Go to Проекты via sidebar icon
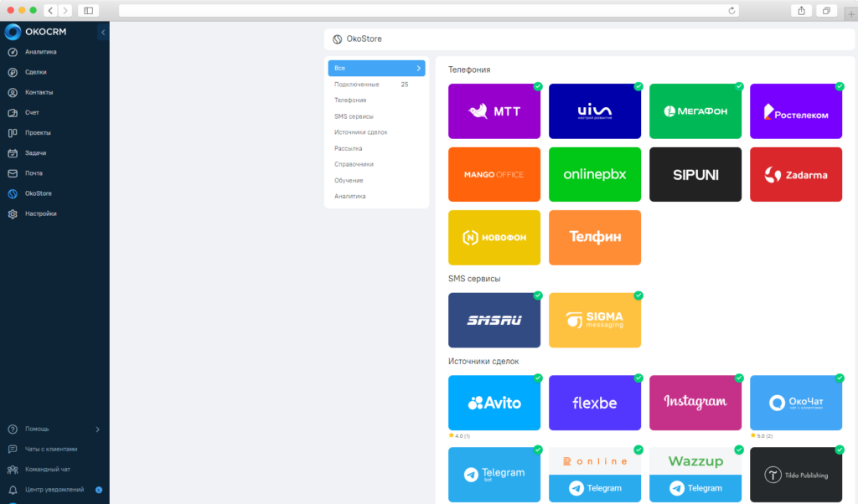The height and width of the screenshot is (504, 858). 13,133
